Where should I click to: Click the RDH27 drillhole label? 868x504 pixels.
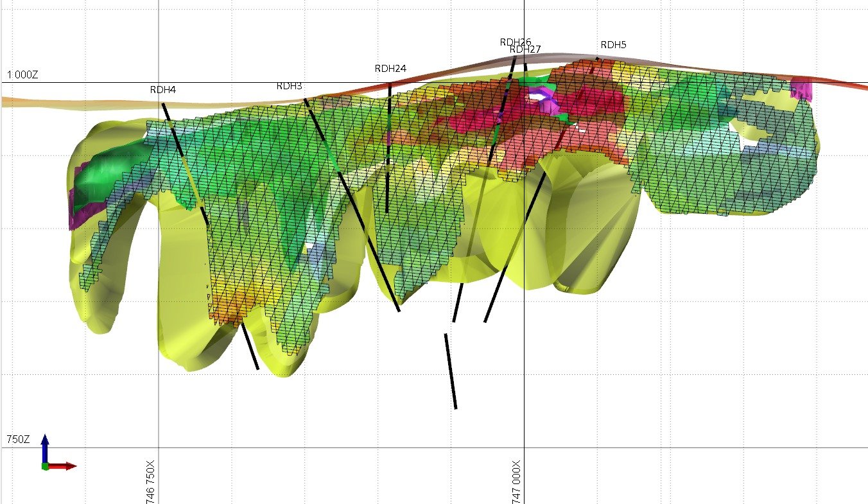[x=525, y=49]
